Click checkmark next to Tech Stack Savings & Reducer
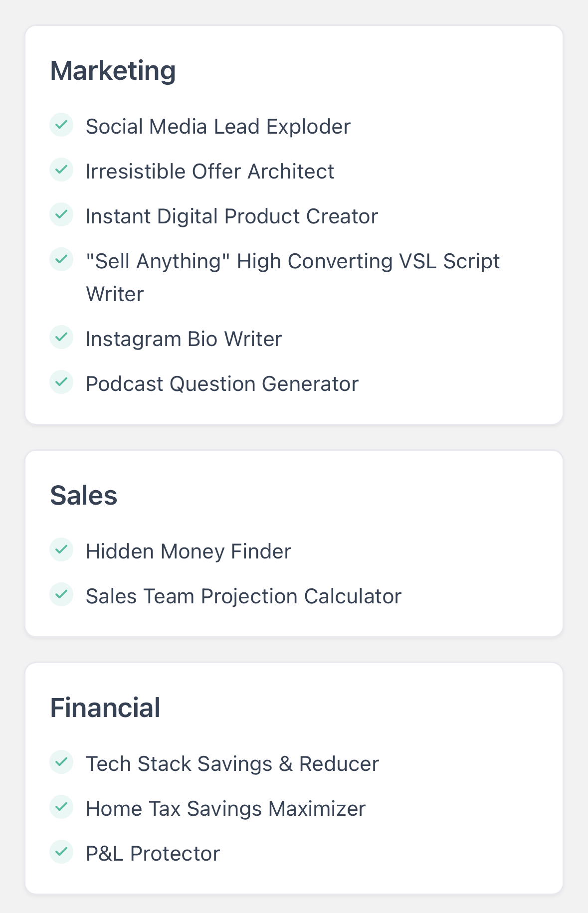Viewport: 588px width, 913px height. point(61,762)
